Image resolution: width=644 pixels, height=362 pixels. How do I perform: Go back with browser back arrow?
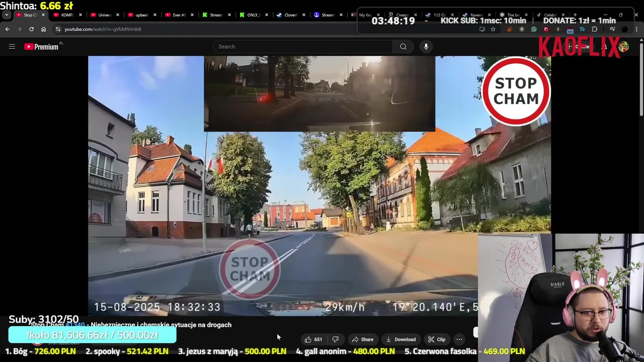(x=7, y=29)
